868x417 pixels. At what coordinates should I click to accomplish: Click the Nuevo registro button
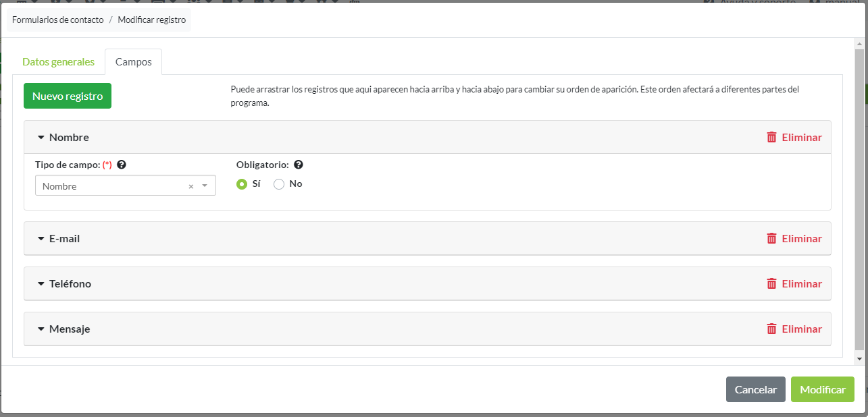point(68,96)
